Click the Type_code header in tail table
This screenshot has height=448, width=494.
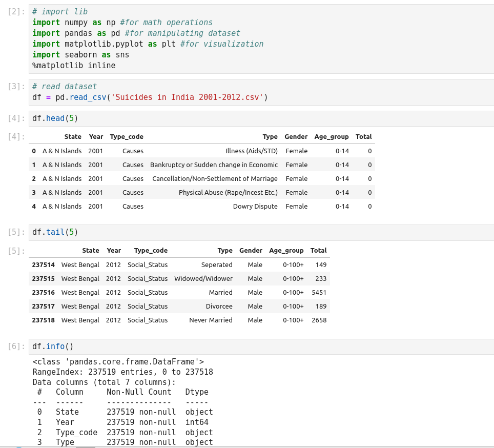pyautogui.click(x=151, y=251)
